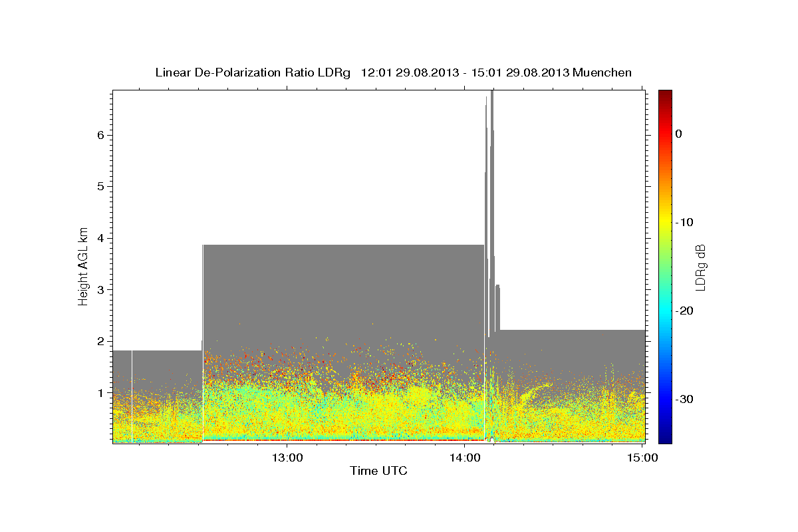Click the 'LDRg dB' colorbar label
Viewport: 798px width, 532px height.
pos(700,267)
